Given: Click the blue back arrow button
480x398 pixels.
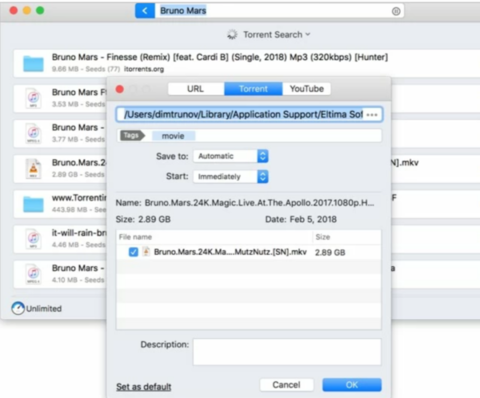Looking at the screenshot, I should 145,11.
